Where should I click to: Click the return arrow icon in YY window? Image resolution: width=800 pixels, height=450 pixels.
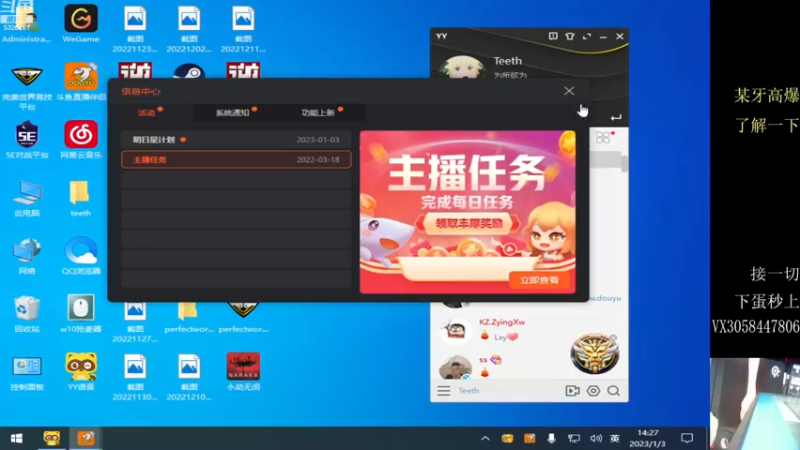616,117
